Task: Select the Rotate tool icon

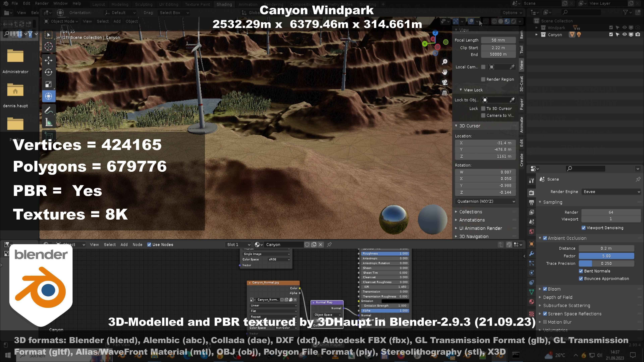Action: (48, 72)
